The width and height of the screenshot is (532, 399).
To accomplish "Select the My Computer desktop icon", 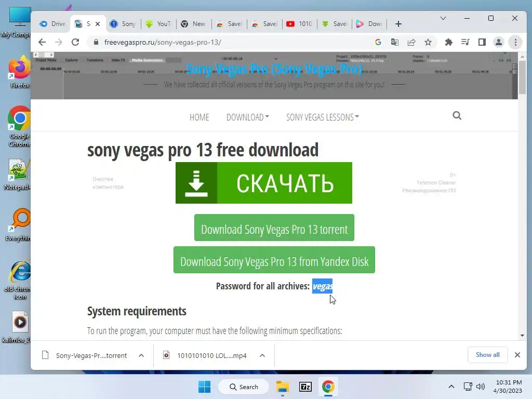I will click(16, 22).
